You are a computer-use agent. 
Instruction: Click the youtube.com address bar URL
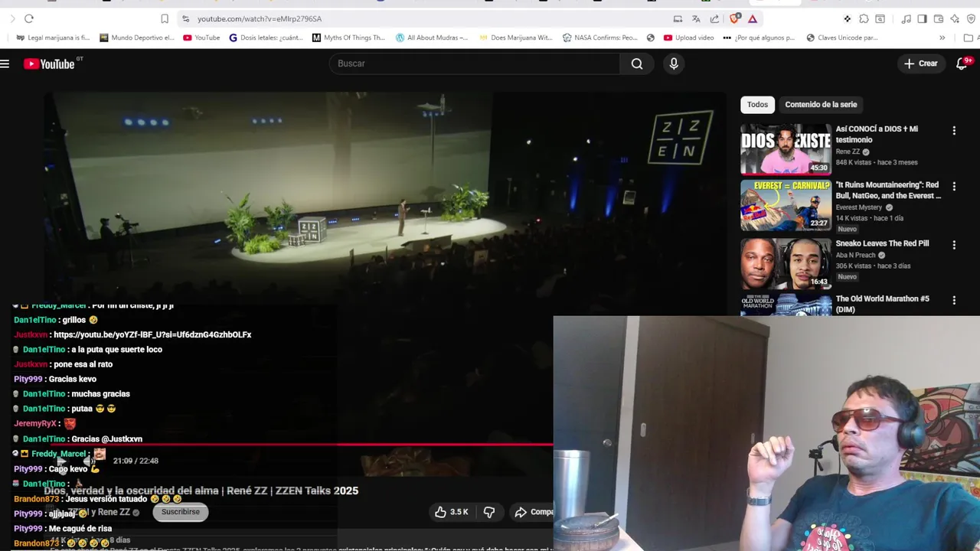(x=260, y=18)
